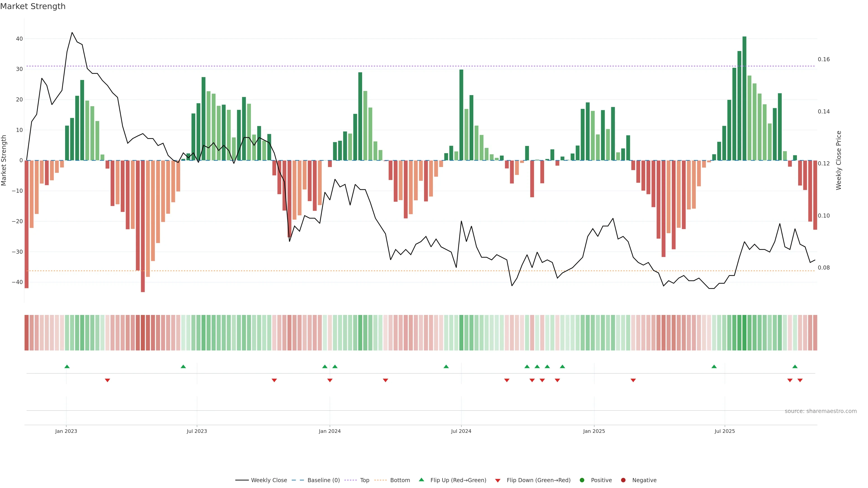The height and width of the screenshot is (488, 868).
Task: Click the Flip Down red triangle legend icon
Action: click(498, 481)
